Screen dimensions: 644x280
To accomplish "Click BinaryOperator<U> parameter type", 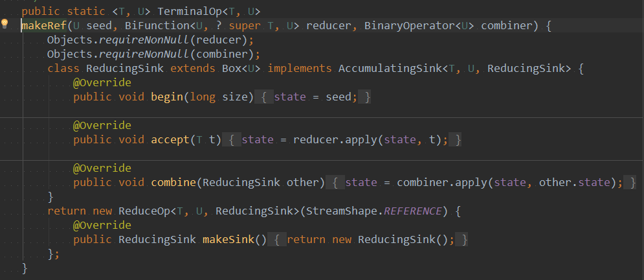I will (419, 25).
